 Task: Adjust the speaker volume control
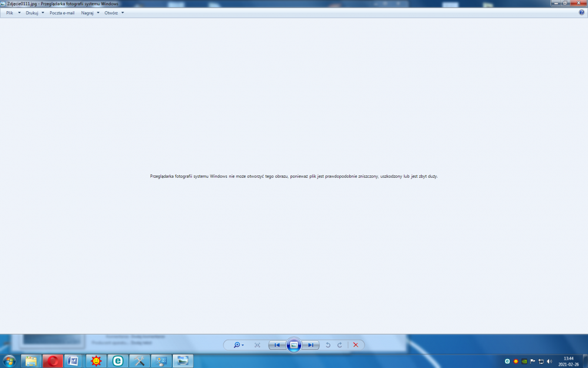click(x=548, y=360)
